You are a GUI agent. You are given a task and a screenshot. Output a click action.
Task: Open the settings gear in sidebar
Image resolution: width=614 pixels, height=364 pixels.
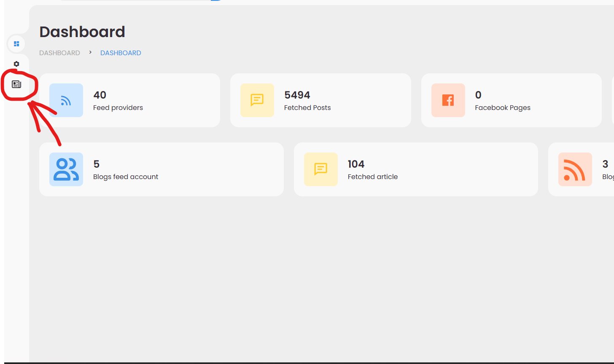[16, 64]
